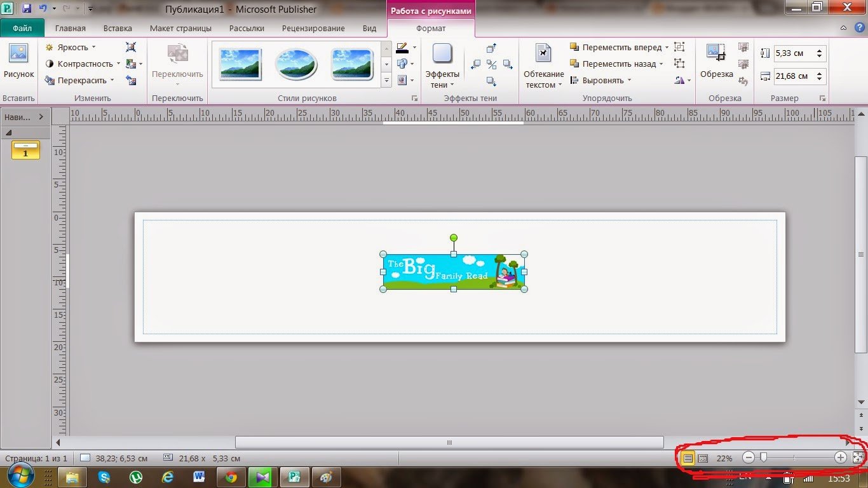Nudge shadow up icon
The image size is (868, 488).
[x=491, y=48]
